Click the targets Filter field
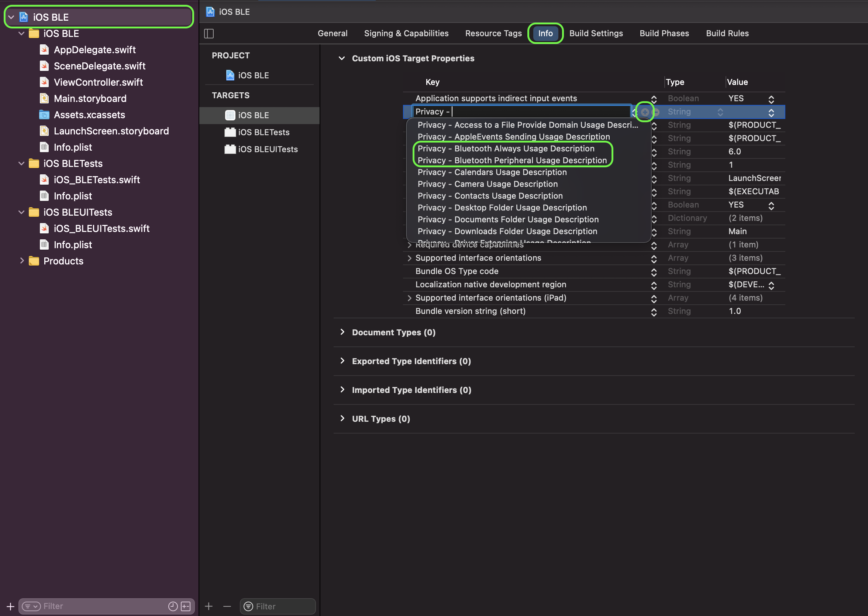 278,606
